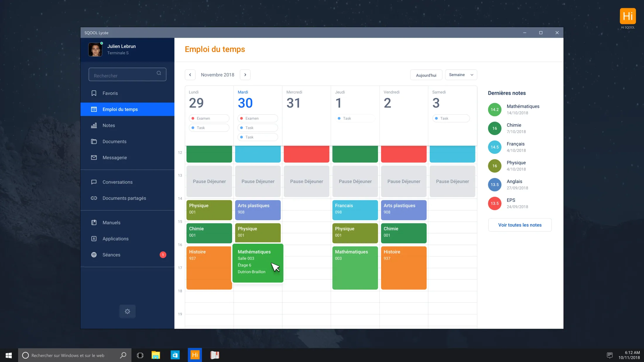Open Favoris bookmark icon in sidebar

94,93
